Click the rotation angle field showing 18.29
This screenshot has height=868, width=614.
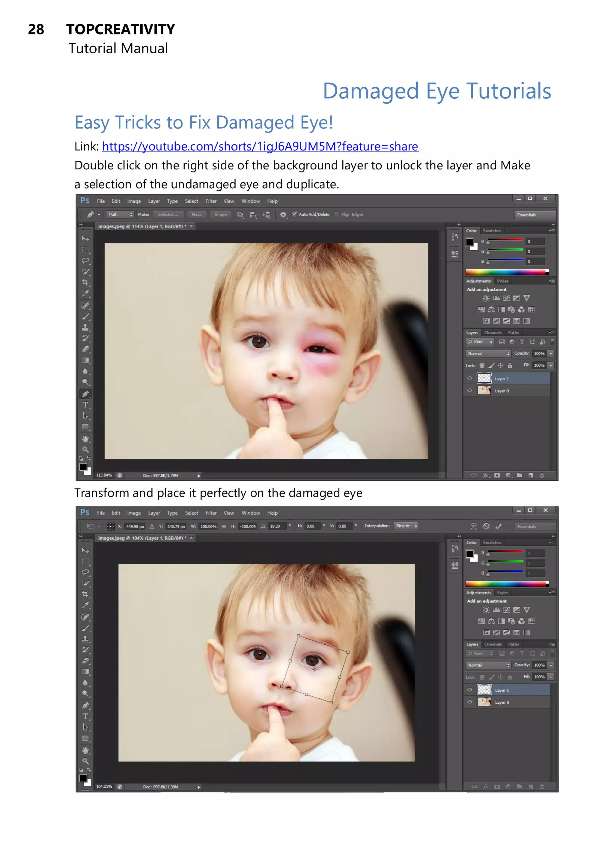pos(278,526)
